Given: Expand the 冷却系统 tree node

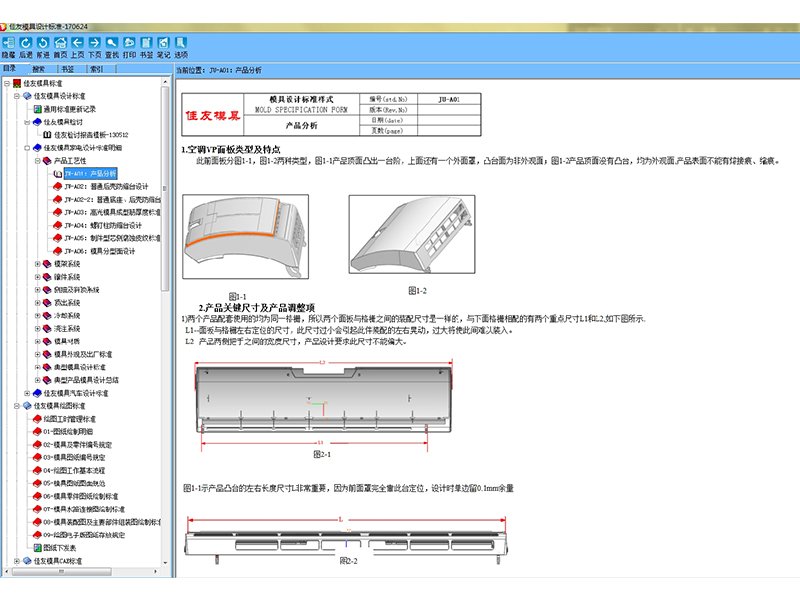Looking at the screenshot, I should point(38,315).
